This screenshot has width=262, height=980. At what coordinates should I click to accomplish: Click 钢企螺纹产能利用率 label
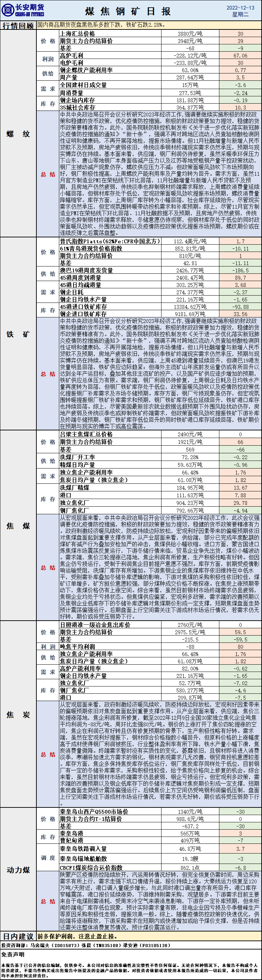(86, 70)
